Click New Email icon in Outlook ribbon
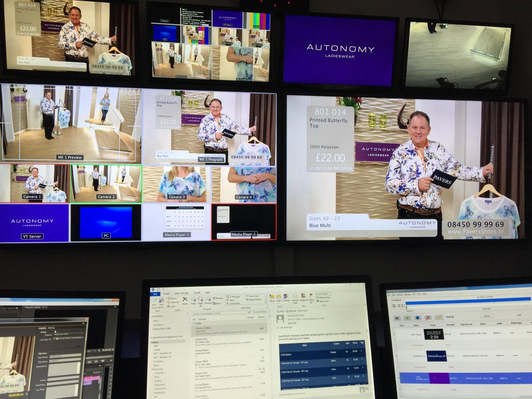Viewport: 532px width, 399px height. (154, 300)
